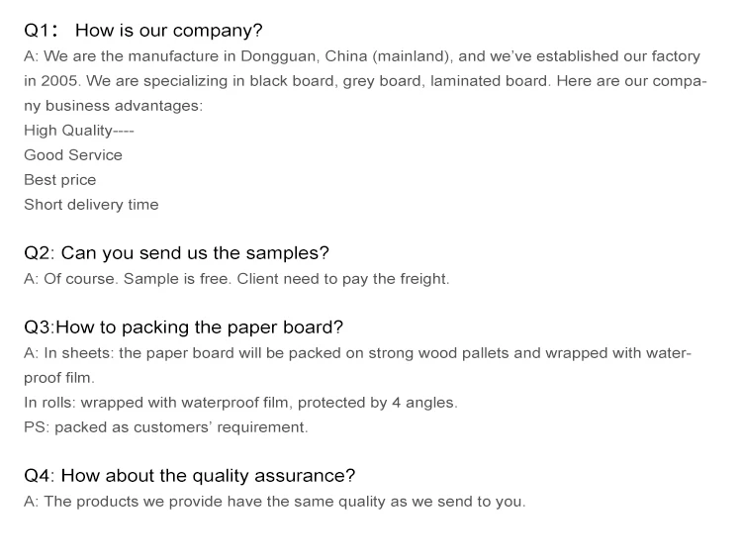Select the "ny business advantages:" line
The width and height of the screenshot is (742, 560).
coord(113,106)
